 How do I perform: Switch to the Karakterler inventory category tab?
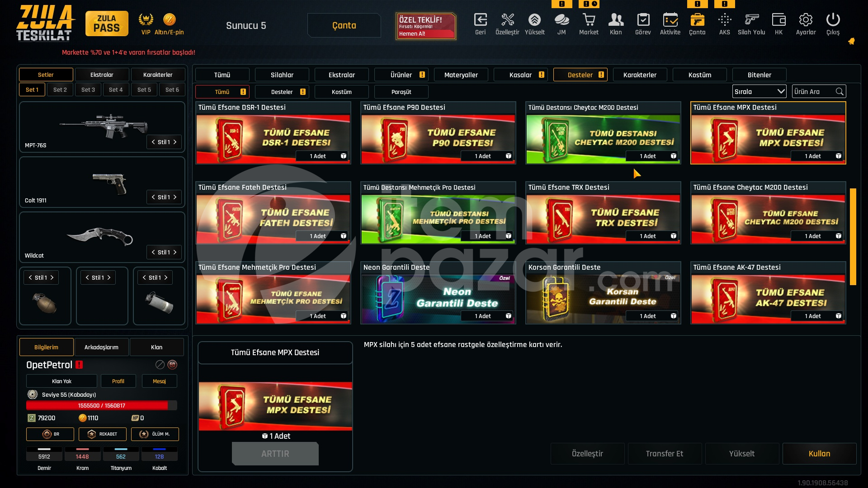[640, 75]
